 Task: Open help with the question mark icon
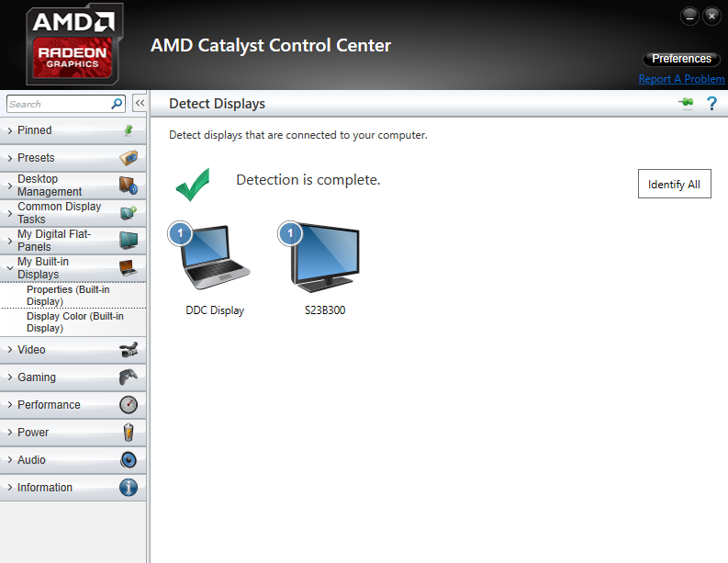point(711,103)
